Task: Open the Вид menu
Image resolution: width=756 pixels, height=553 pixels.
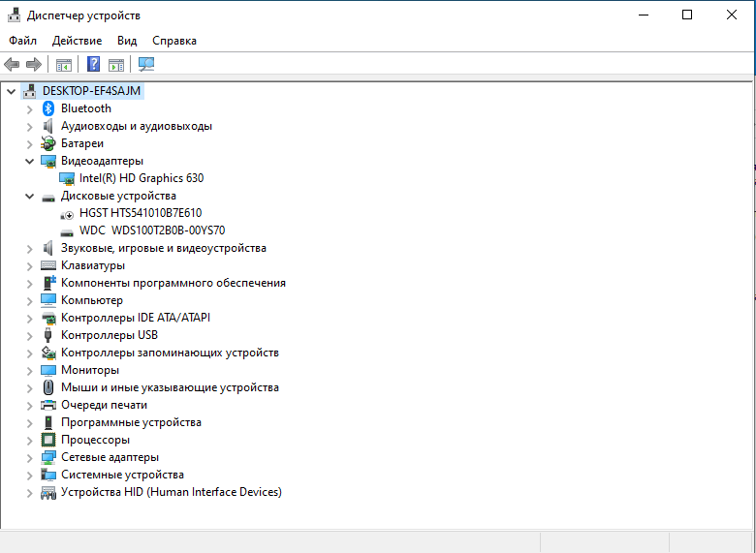Action: pyautogui.click(x=127, y=41)
